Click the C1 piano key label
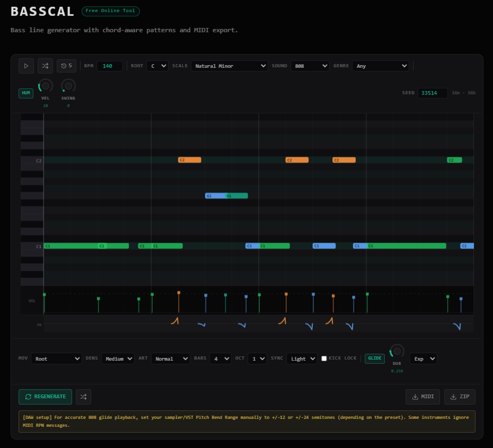 click(38, 246)
